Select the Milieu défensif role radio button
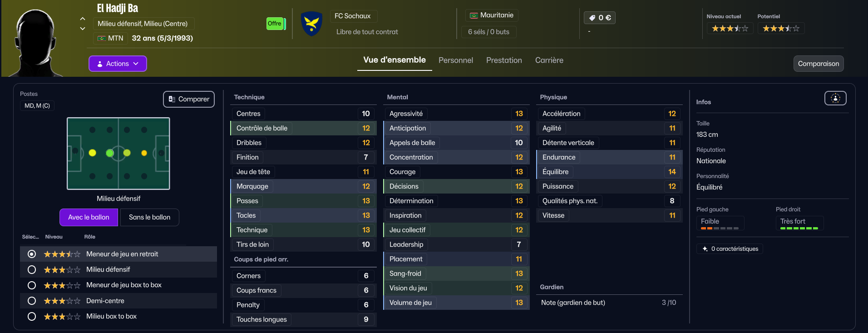Screen dimensions: 868x333 tap(32, 270)
